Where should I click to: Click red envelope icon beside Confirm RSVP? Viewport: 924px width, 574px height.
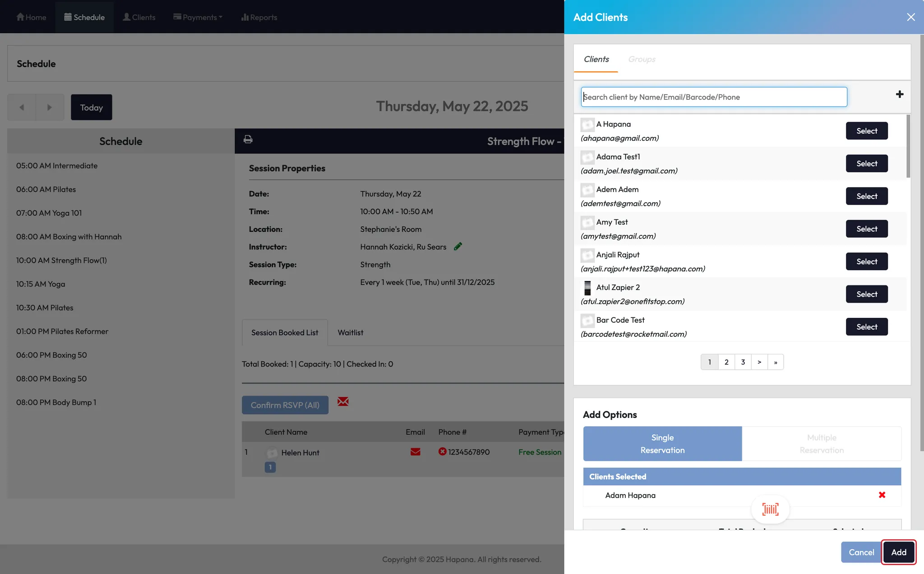pos(343,402)
